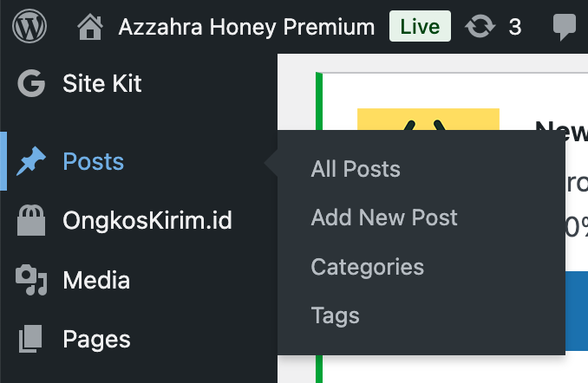
Task: Select Add New Post submenu item
Action: click(x=384, y=217)
